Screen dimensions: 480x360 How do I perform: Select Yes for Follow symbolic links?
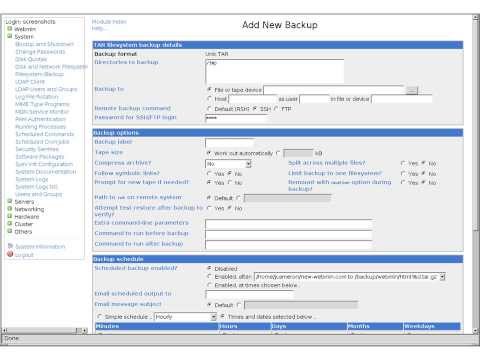pos(209,173)
